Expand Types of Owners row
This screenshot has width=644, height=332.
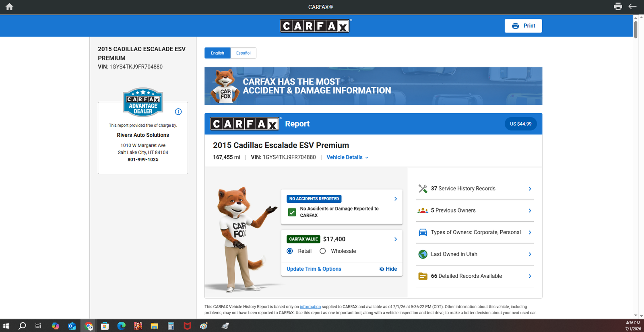475,233
